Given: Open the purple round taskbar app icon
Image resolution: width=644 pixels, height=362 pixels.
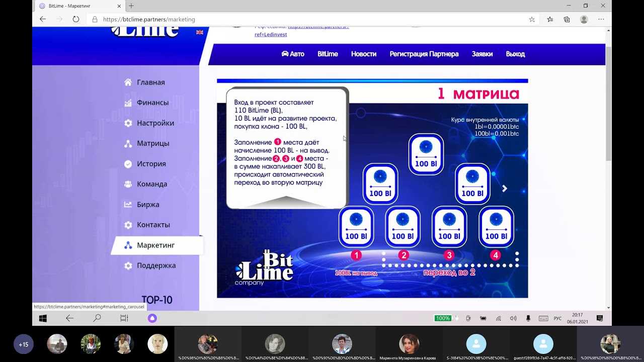Looking at the screenshot, I should [152, 318].
